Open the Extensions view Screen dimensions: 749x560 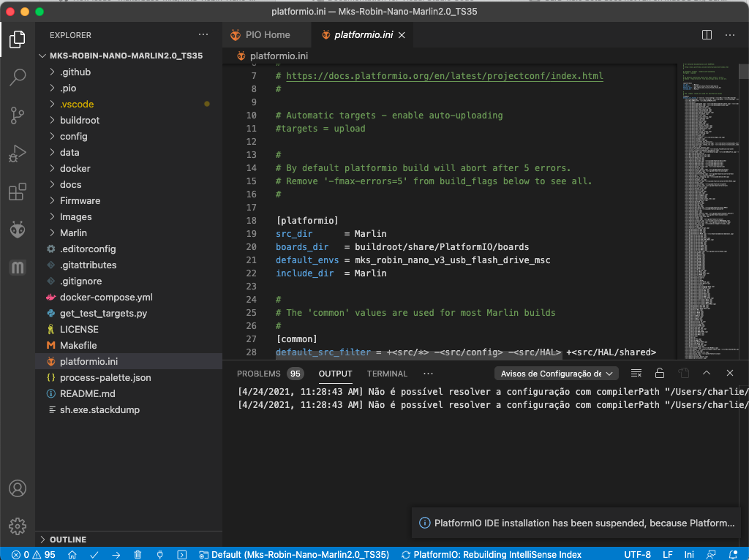tap(18, 192)
